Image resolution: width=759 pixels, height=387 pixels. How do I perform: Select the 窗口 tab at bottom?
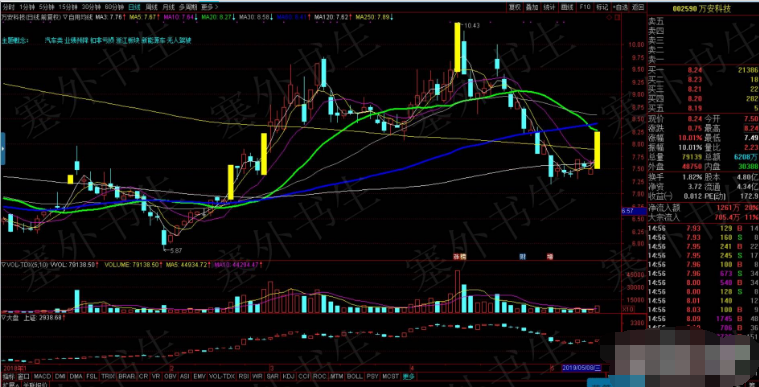pyautogui.click(x=24, y=376)
